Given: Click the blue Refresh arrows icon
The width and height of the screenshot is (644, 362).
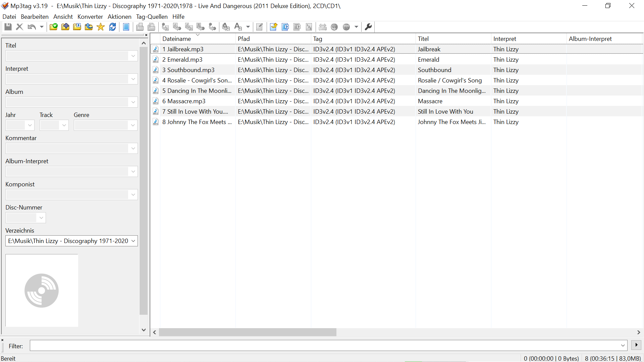Looking at the screenshot, I should (x=113, y=27).
